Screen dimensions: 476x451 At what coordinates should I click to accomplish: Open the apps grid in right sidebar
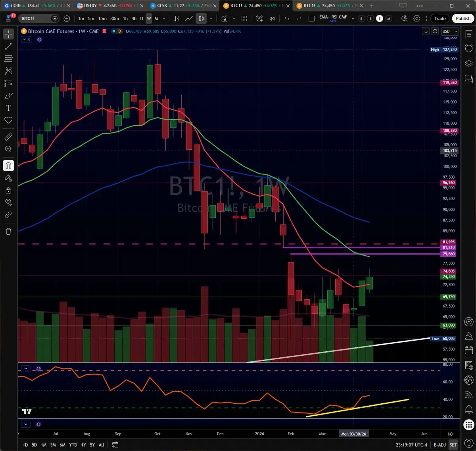(x=468, y=424)
